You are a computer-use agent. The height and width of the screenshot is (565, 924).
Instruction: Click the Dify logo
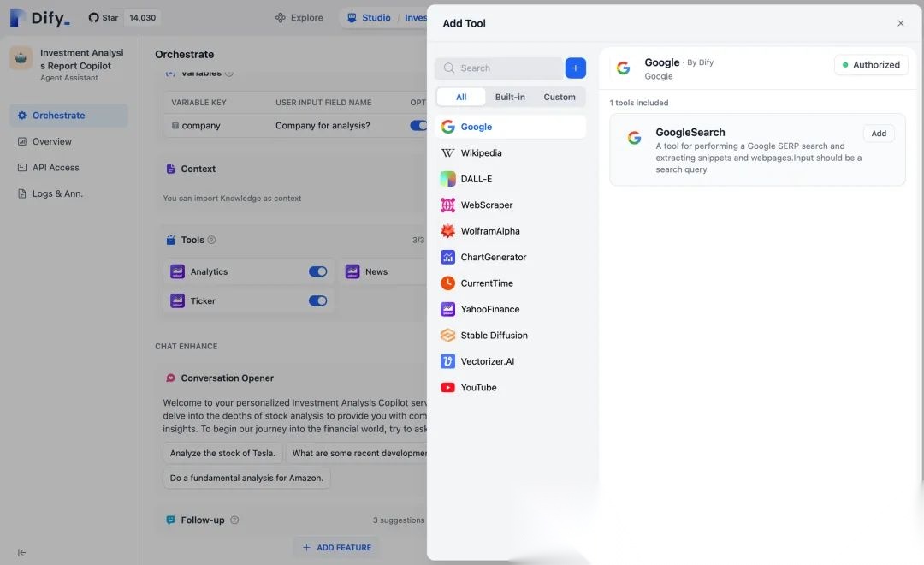pos(39,18)
